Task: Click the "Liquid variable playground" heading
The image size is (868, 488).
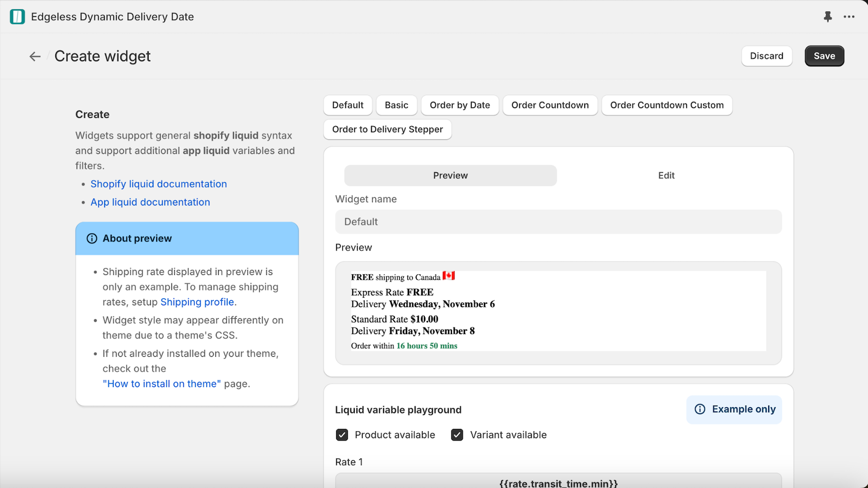Action: (398, 410)
